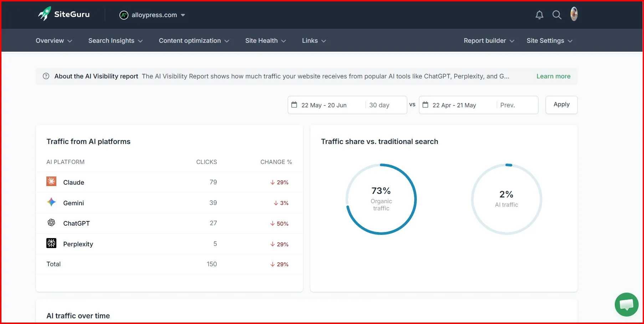Click the Perplexity platform icon
Viewport: 644px width, 324px height.
click(51, 243)
